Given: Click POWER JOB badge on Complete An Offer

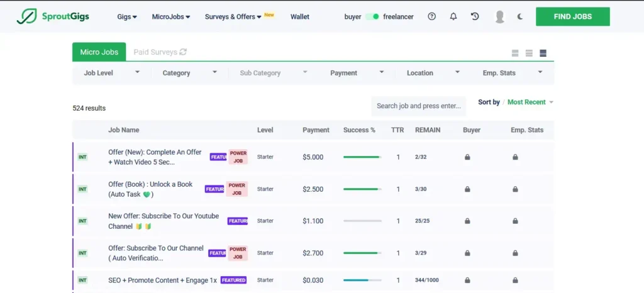Looking at the screenshot, I should (238, 157).
